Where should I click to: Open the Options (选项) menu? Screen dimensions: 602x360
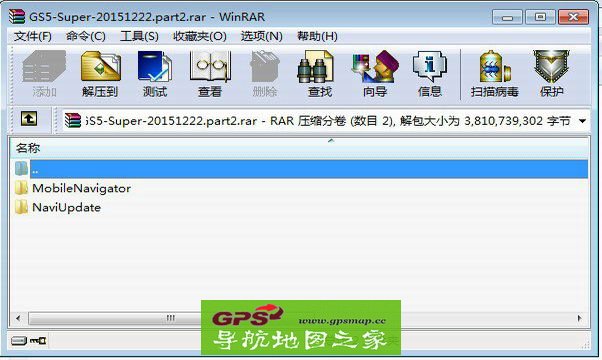pyautogui.click(x=261, y=36)
